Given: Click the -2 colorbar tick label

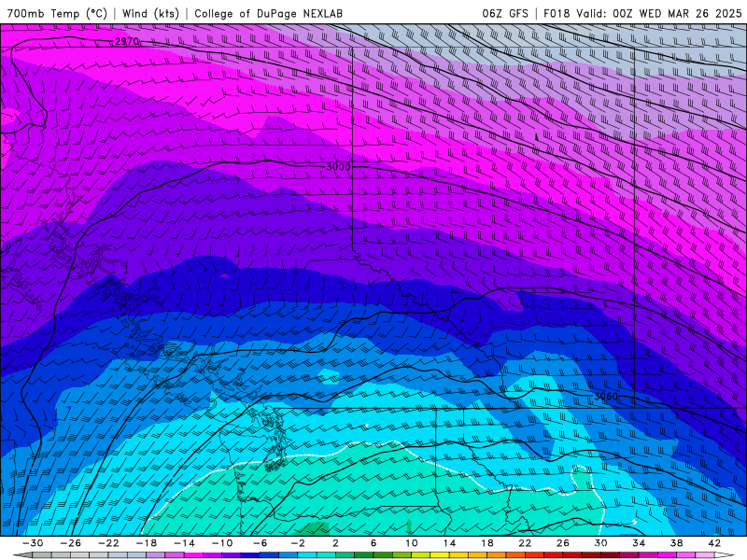Looking at the screenshot, I should 298,543.
